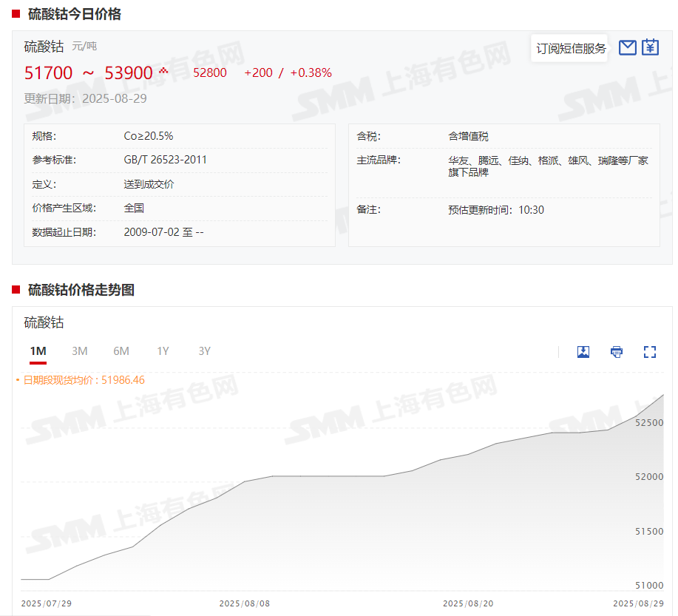Click the average price 52800
678x616 pixels.
(210, 72)
